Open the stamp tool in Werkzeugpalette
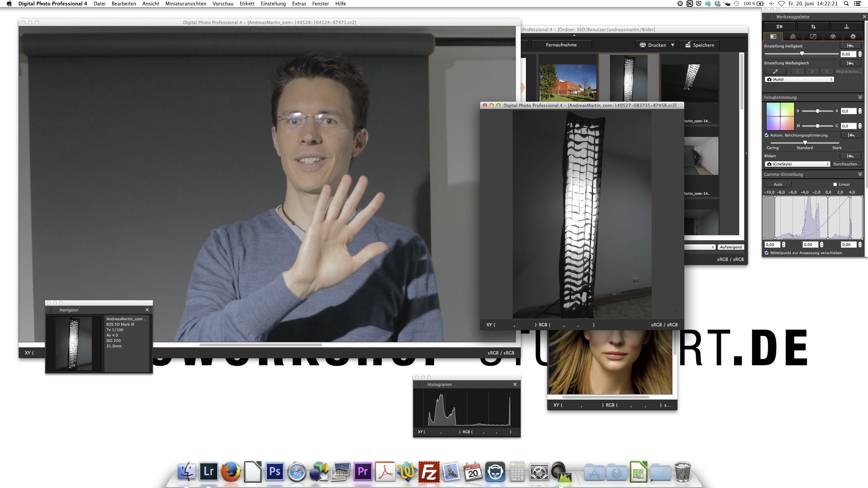This screenshot has width=868, height=488. coord(846,26)
